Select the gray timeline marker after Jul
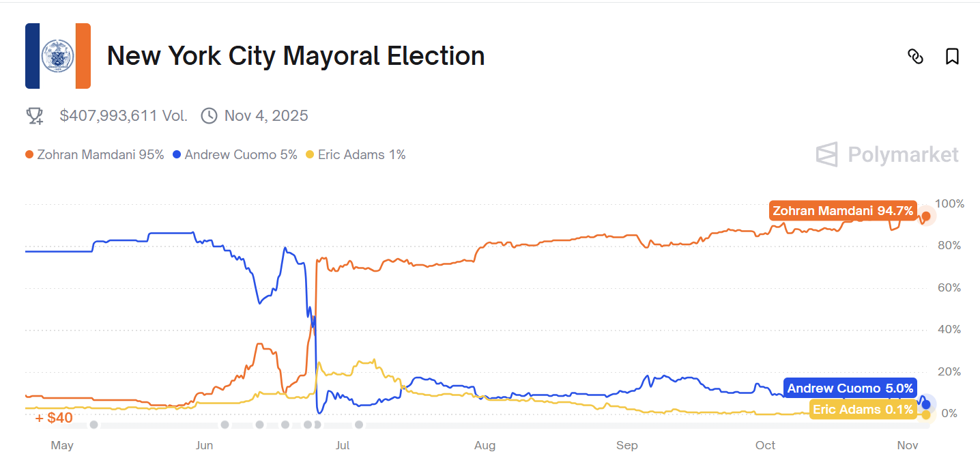Screen dimensions: 980x467 pos(359,425)
